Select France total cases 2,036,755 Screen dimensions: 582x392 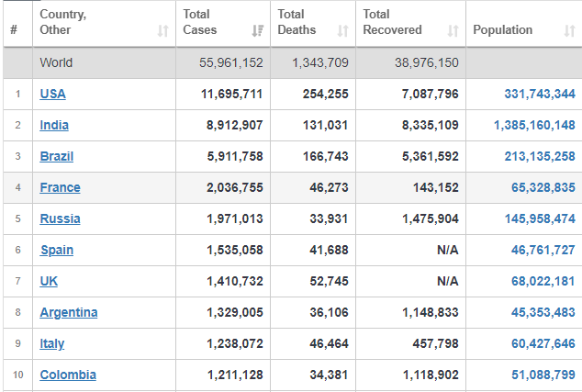[235, 187]
